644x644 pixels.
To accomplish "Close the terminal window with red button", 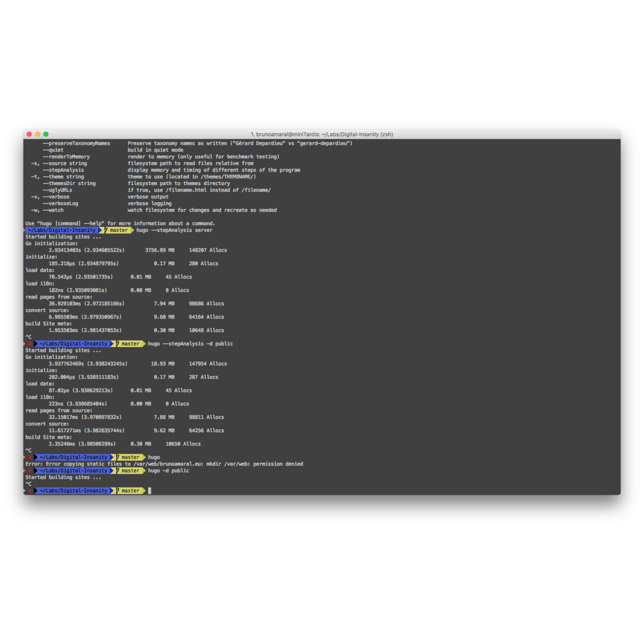I will (29, 134).
